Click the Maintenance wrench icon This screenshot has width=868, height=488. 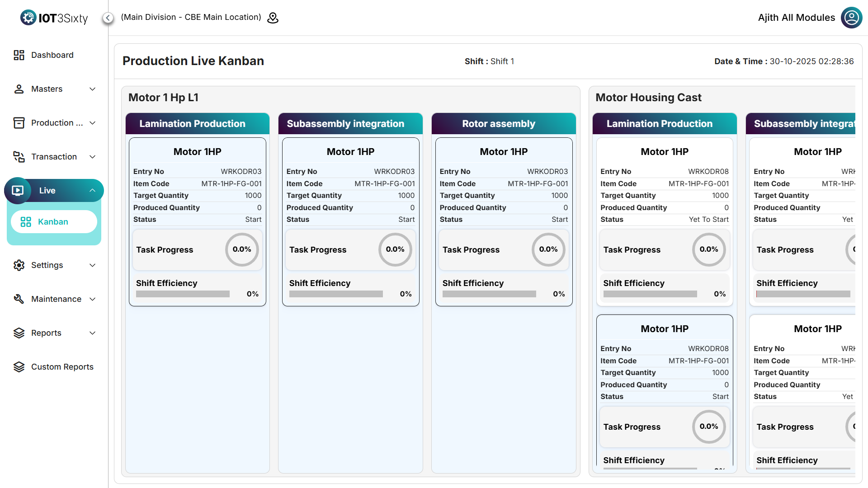tap(19, 299)
